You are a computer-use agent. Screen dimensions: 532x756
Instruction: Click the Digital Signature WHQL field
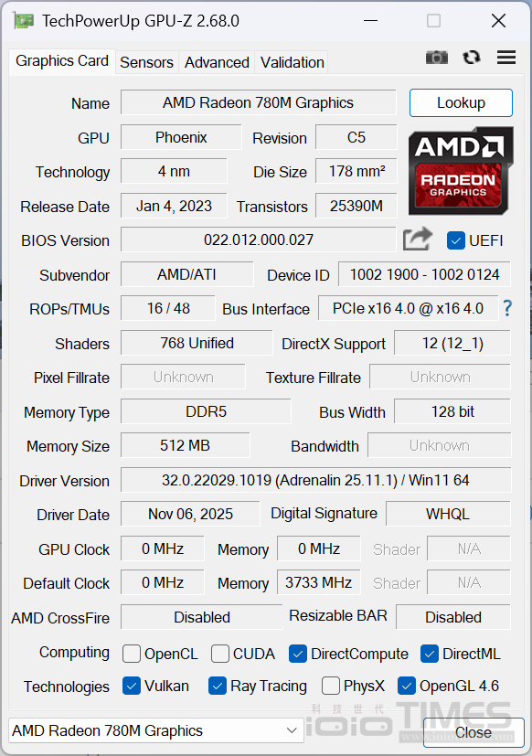[448, 514]
